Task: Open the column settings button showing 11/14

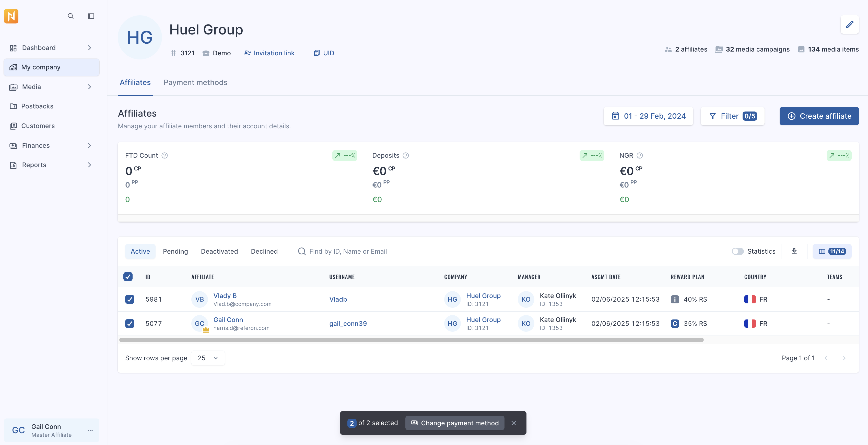Action: pyautogui.click(x=832, y=251)
